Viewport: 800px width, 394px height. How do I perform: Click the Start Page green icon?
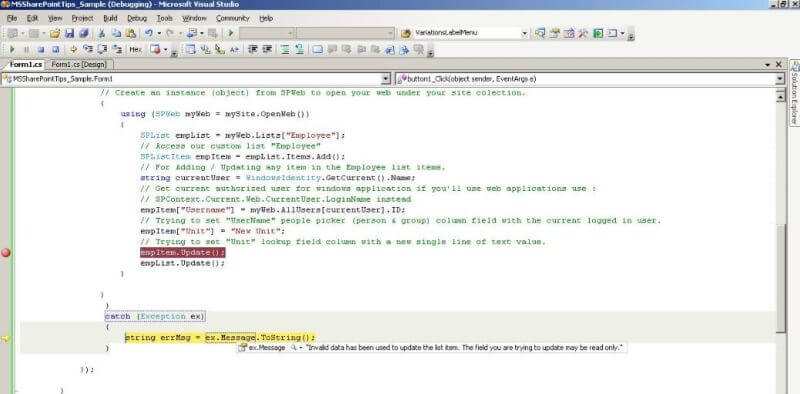coord(597,33)
